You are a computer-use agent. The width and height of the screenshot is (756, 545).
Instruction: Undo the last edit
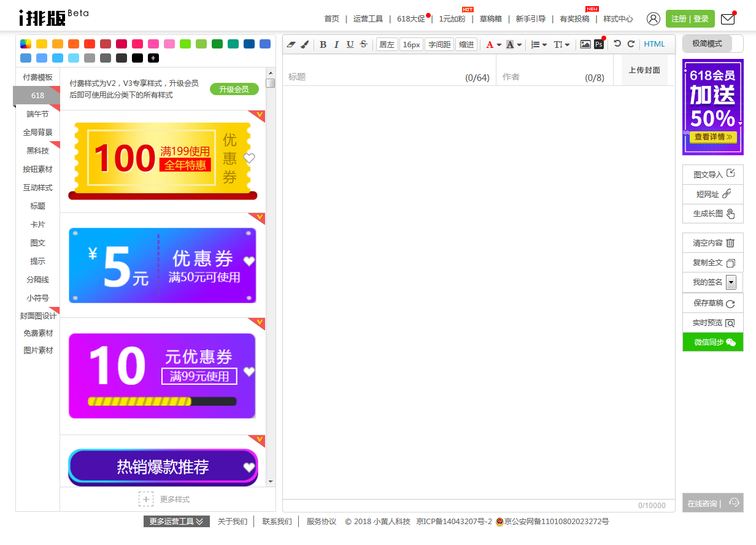(x=617, y=44)
